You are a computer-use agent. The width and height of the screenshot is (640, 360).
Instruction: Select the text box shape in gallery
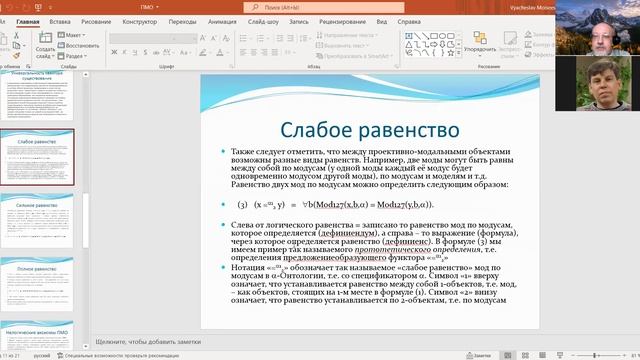[409, 36]
